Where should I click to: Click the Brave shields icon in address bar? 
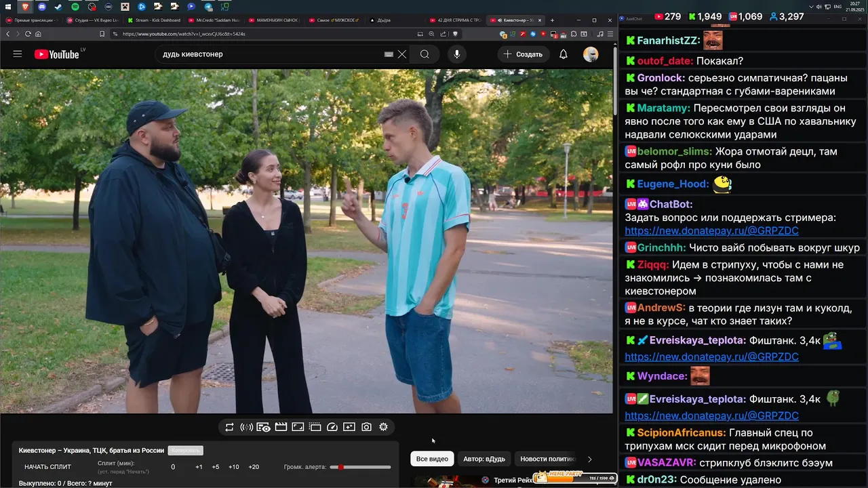coord(455,34)
